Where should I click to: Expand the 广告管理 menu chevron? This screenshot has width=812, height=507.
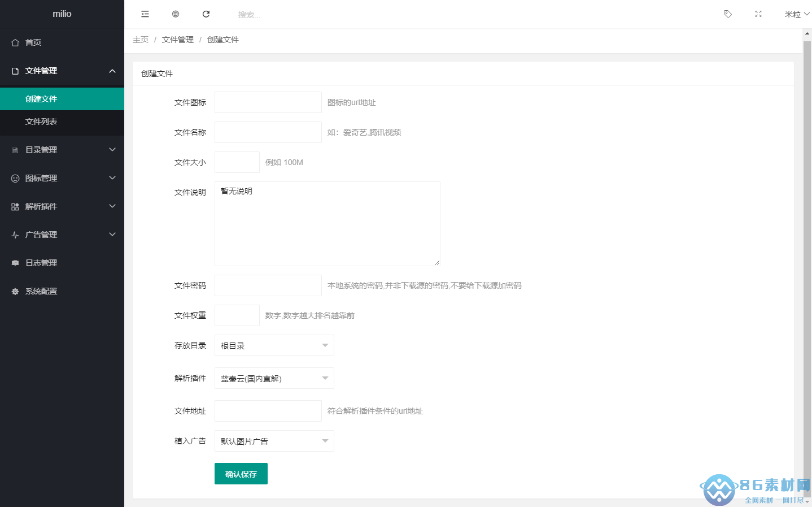pos(112,235)
